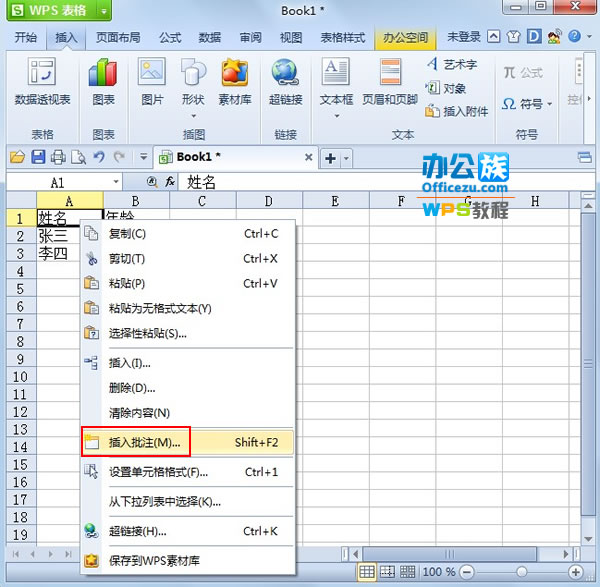
Task: Click the help question mark icon
Action: click(574, 37)
